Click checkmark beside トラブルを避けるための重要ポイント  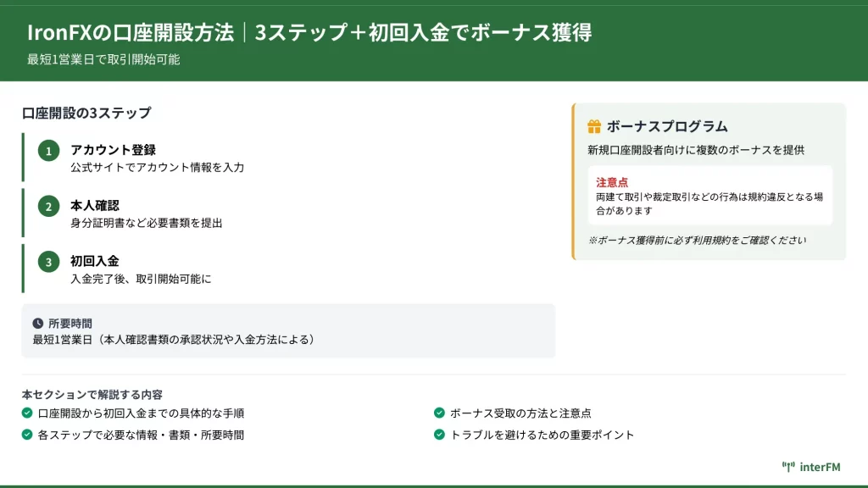439,435
